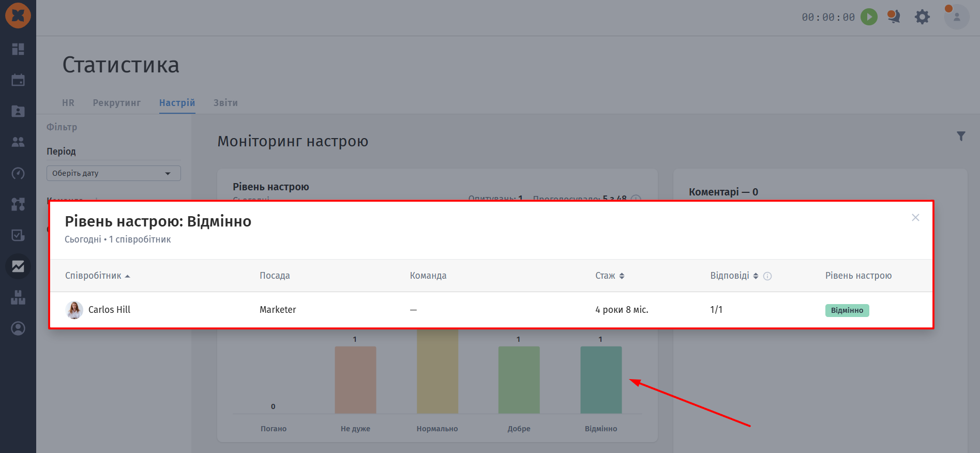Open the user avatar menu top right
The height and width of the screenshot is (453, 980).
pos(956,17)
